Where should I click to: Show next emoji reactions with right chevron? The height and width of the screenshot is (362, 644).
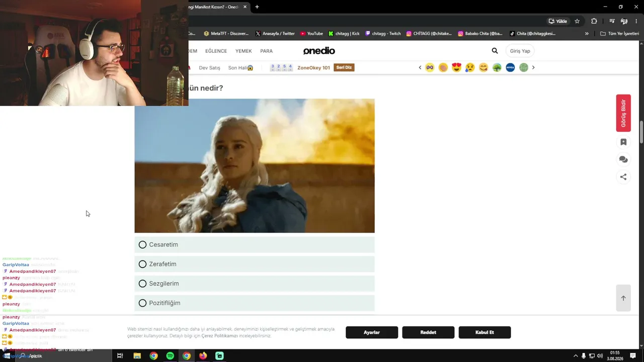pos(533,67)
